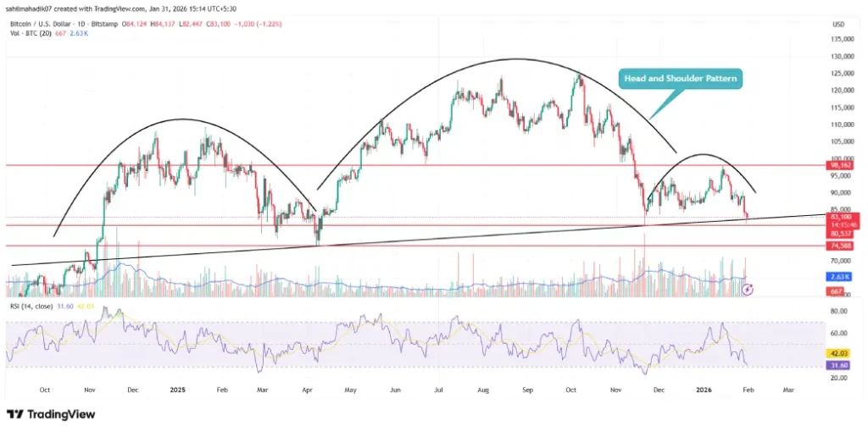This screenshot has height=431, width=868.
Task: Click the 2025 marker on the time axis
Action: coord(176,391)
